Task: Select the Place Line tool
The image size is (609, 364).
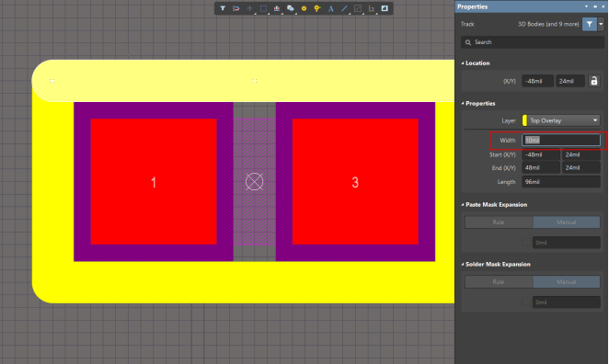Action: [344, 8]
